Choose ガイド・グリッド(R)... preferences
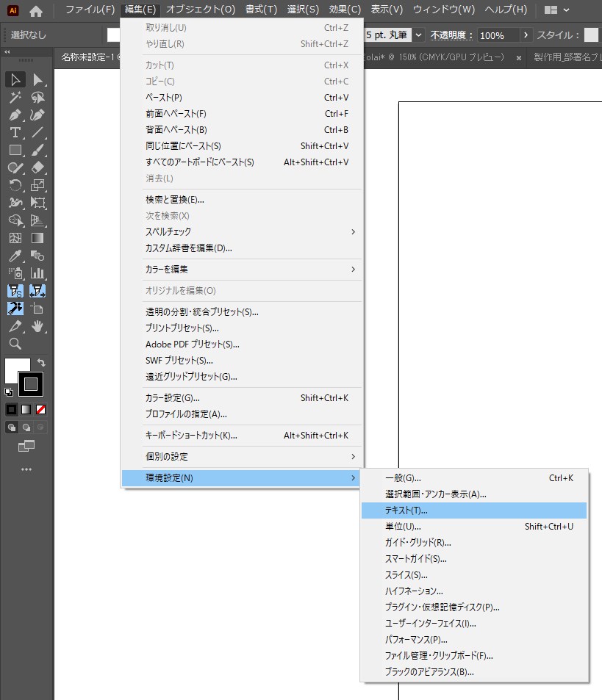 coord(474,542)
